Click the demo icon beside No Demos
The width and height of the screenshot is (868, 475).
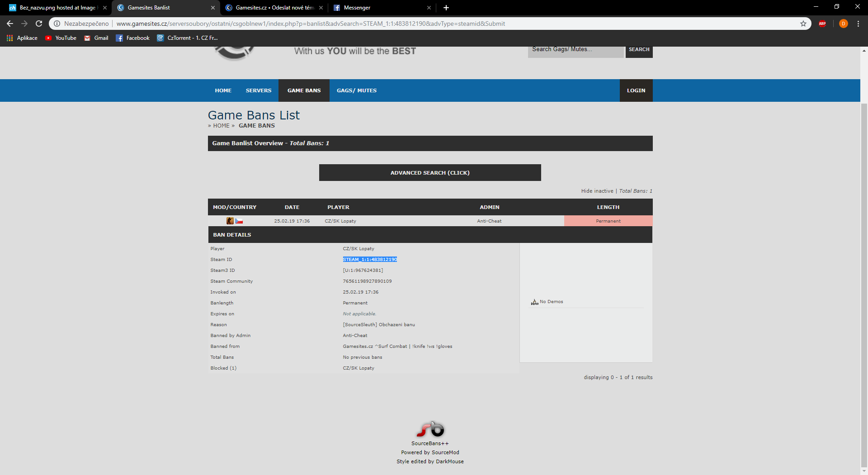point(534,302)
